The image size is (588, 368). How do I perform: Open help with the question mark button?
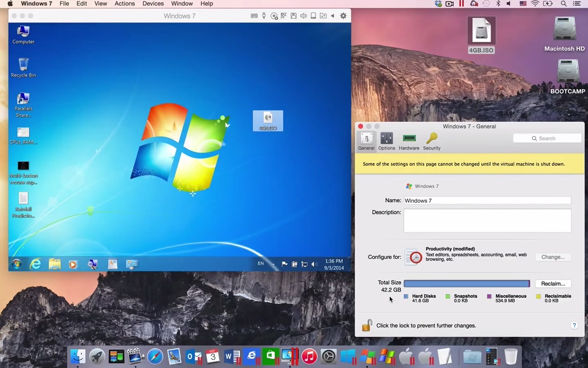click(574, 325)
